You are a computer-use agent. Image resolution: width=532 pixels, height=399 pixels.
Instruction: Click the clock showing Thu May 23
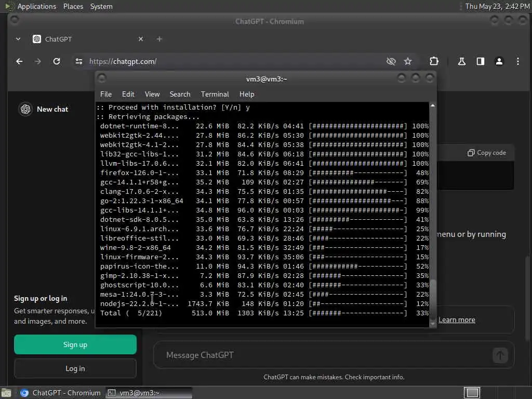click(497, 6)
